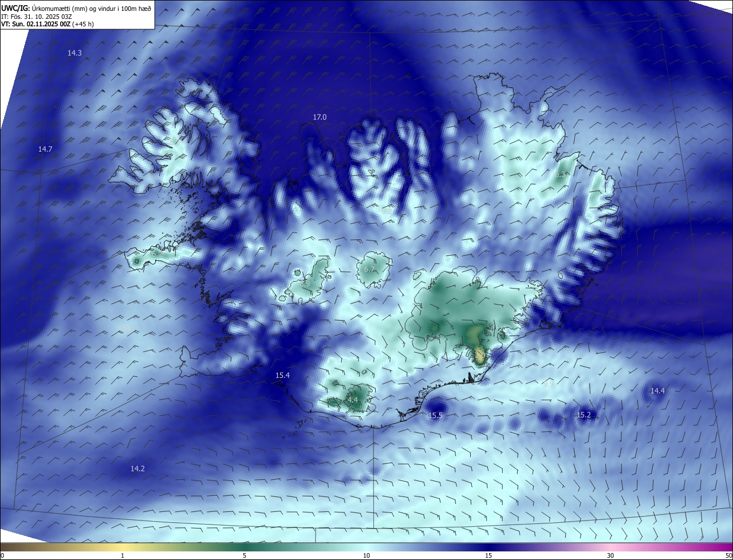Click colour scale tick label "10"

click(x=366, y=555)
